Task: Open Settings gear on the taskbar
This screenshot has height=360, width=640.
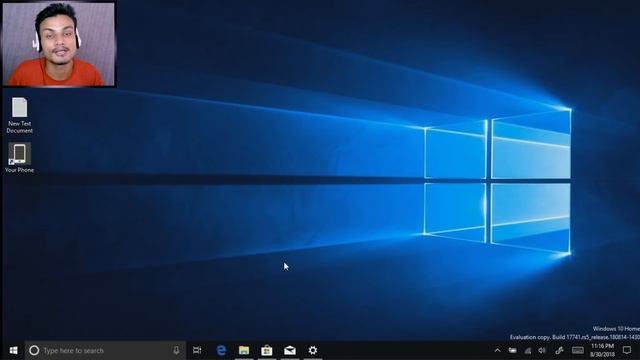Action: pos(313,350)
